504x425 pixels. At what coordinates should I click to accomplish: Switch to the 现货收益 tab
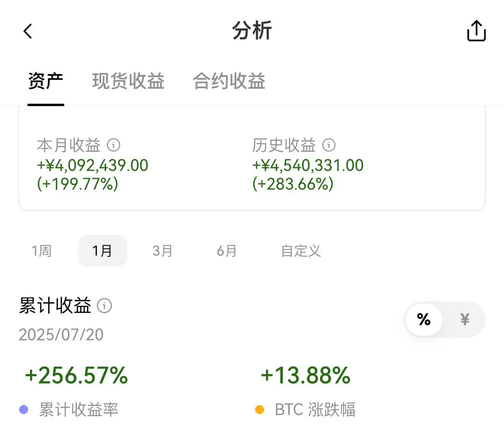coord(128,81)
